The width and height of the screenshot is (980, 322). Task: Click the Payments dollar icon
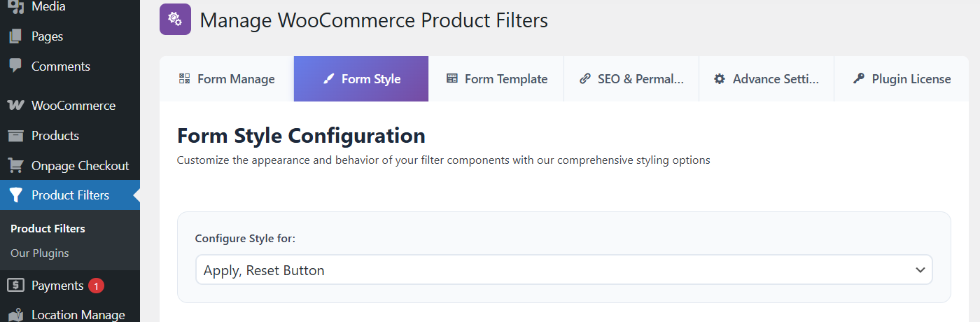pyautogui.click(x=15, y=286)
